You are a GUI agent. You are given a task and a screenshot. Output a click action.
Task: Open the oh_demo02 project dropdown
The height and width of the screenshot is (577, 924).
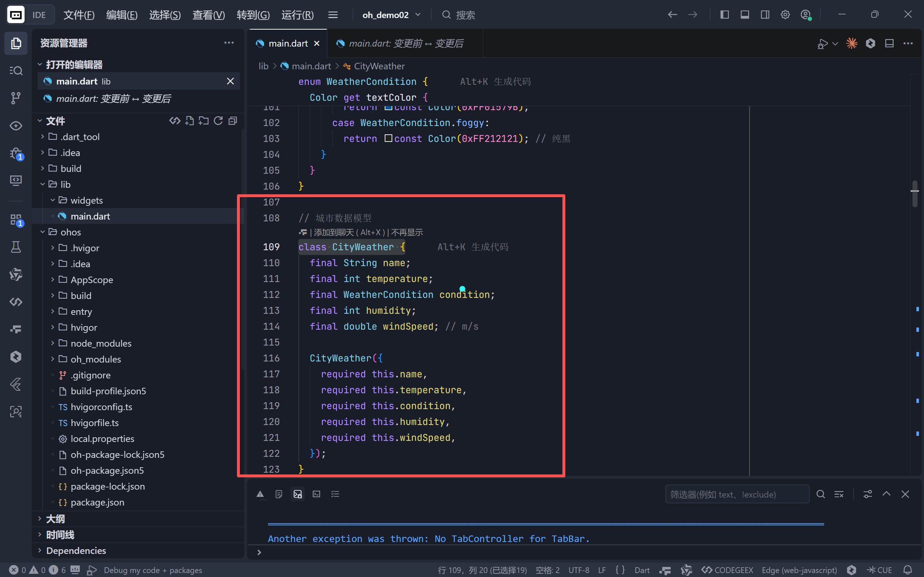[x=391, y=15]
